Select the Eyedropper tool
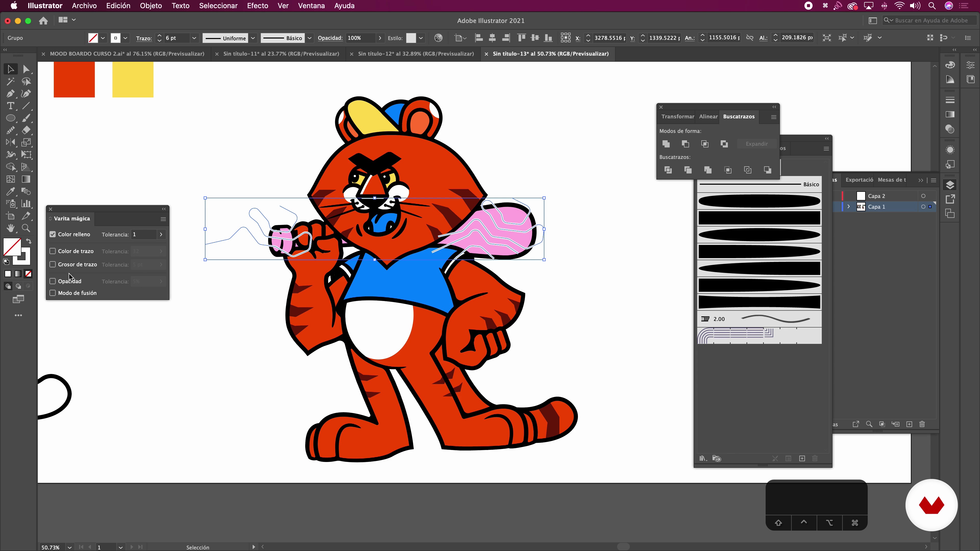 click(10, 191)
